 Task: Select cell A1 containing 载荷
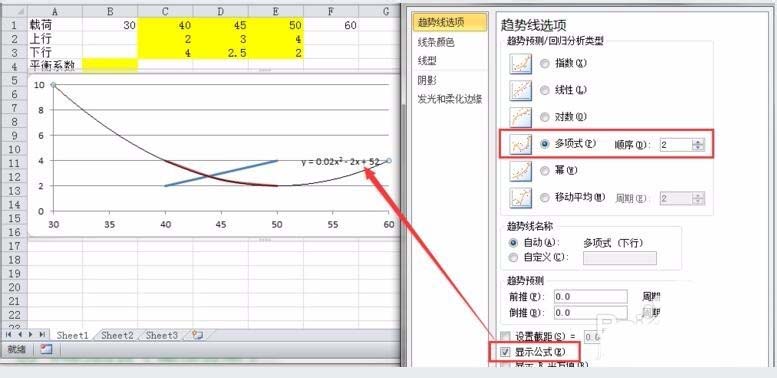55,25
